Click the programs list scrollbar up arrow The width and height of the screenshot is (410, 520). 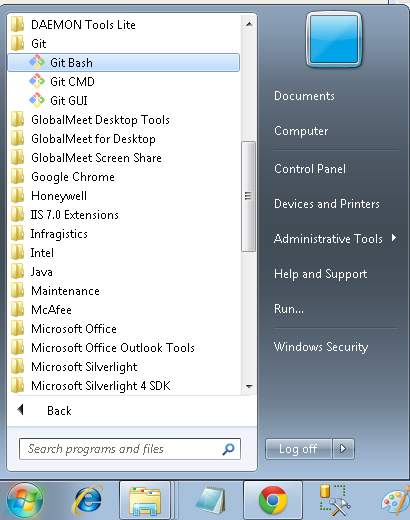click(x=249, y=24)
